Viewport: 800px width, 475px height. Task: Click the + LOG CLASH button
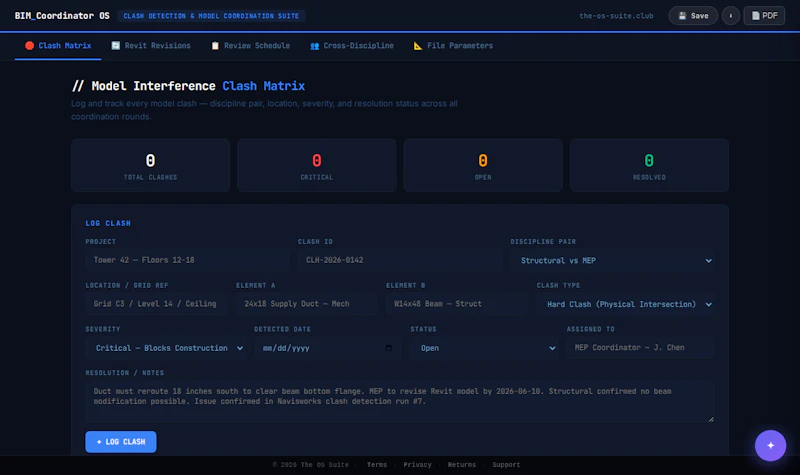121,442
